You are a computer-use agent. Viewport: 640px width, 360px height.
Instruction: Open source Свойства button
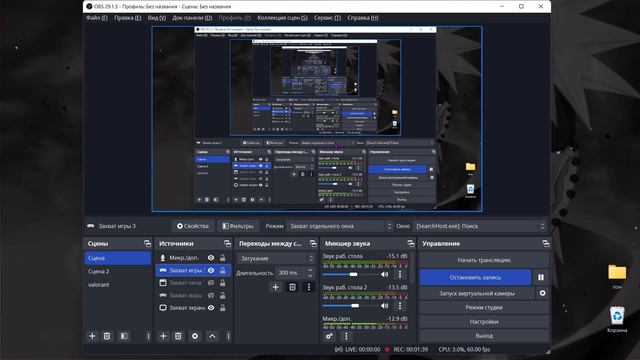click(x=193, y=226)
